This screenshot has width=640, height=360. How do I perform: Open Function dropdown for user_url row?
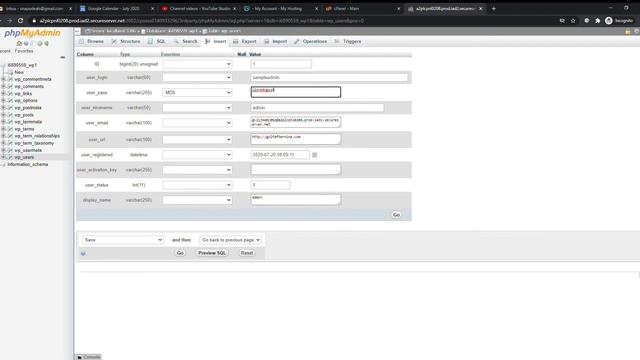coord(197,140)
